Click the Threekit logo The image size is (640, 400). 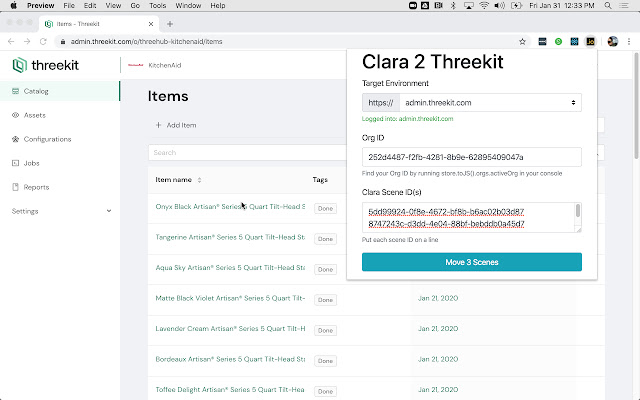pos(45,65)
